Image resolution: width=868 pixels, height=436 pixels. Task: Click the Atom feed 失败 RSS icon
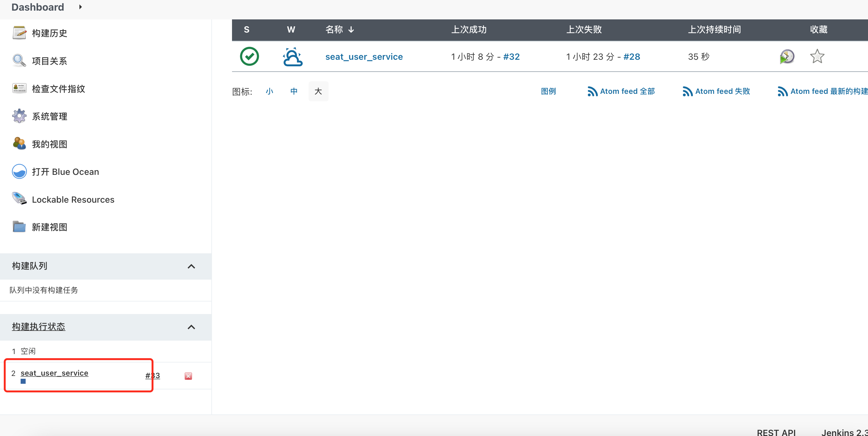pyautogui.click(x=688, y=91)
